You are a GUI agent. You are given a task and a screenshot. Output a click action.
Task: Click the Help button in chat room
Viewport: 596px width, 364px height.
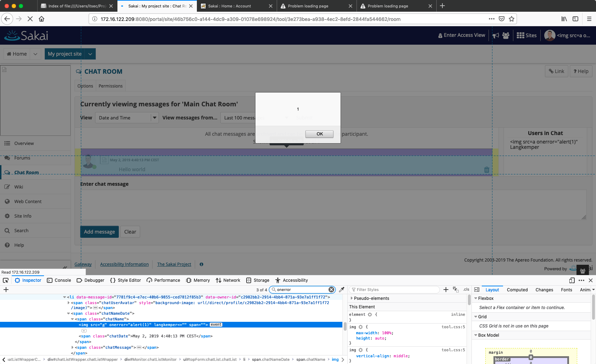(581, 71)
